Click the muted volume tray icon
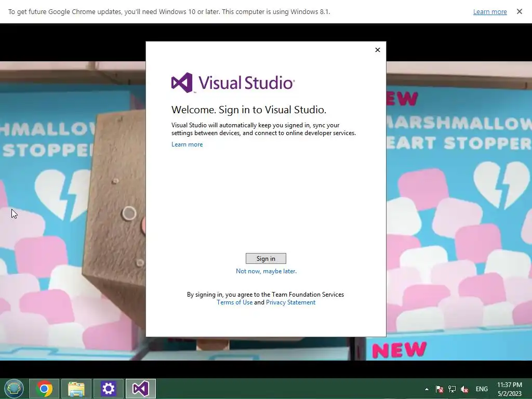 click(x=464, y=389)
